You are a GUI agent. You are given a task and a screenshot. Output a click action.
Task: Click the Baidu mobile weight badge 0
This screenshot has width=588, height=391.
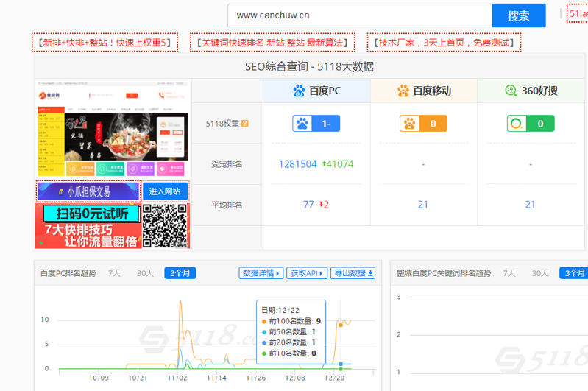[x=423, y=124]
